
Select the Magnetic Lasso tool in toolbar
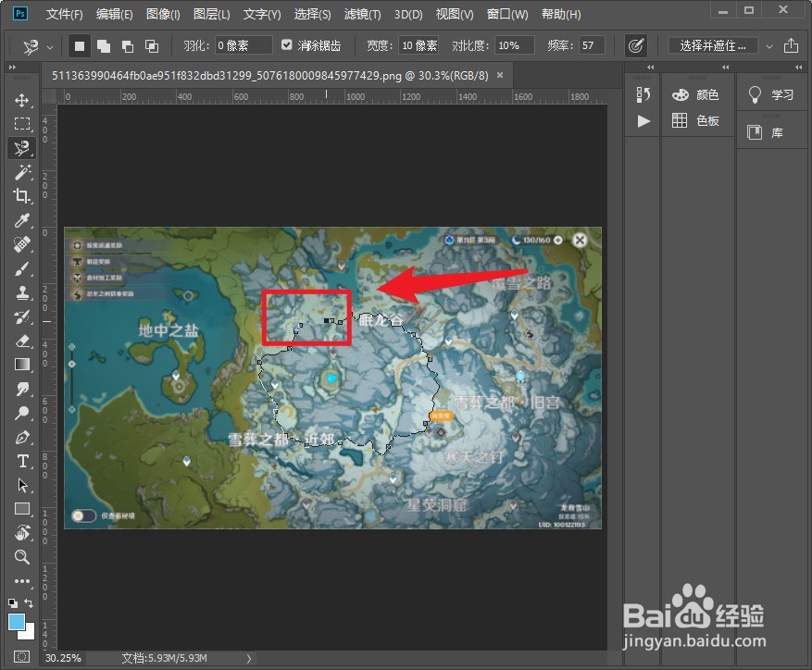pos(21,148)
